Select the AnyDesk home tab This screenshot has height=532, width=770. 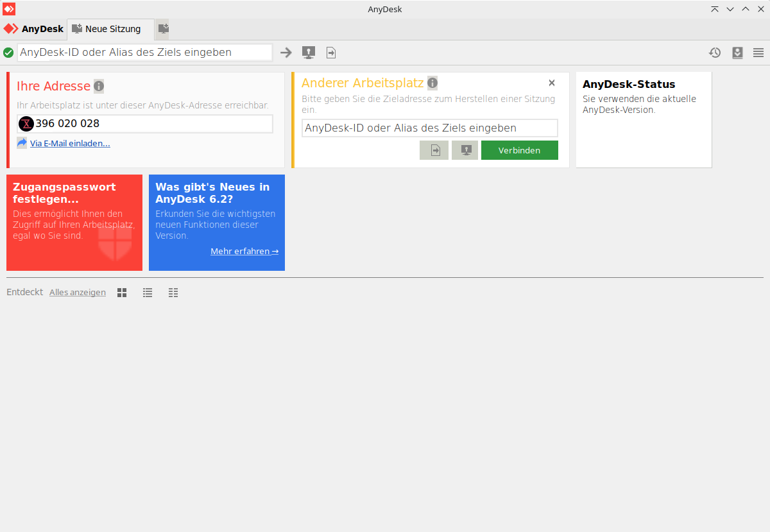pos(34,29)
